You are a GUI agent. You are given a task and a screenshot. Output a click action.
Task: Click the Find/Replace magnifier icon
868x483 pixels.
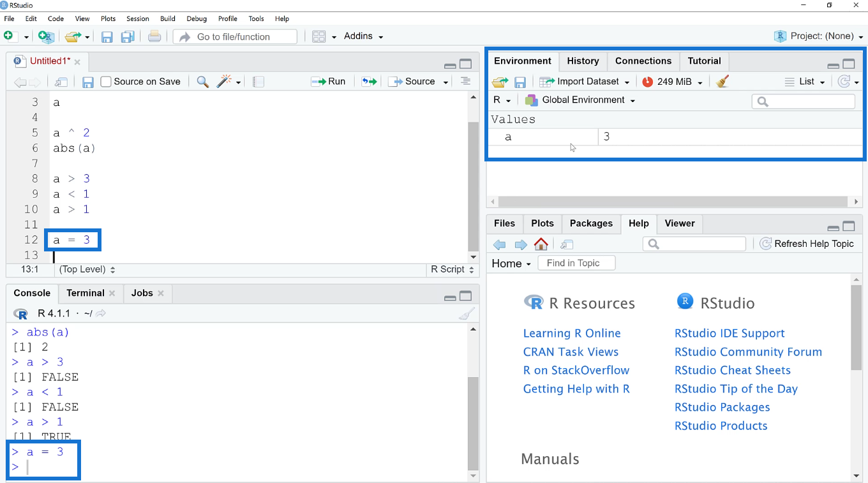click(x=202, y=82)
